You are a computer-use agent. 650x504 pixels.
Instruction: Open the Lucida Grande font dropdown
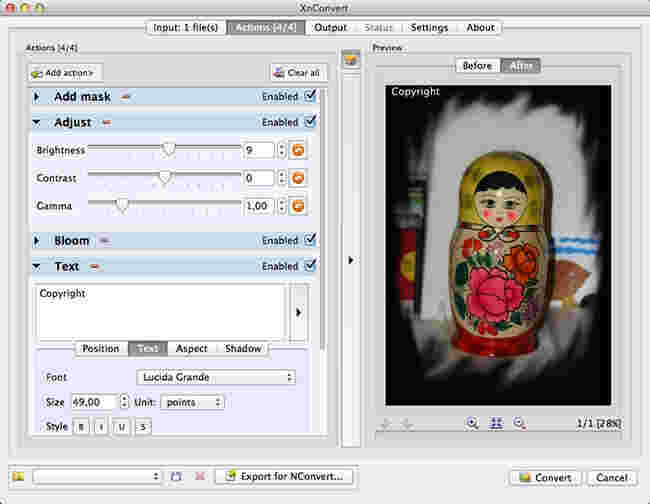point(216,377)
